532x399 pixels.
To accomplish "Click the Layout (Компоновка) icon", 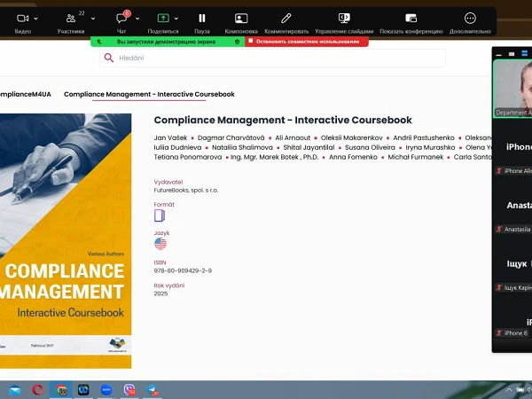I will [x=241, y=18].
